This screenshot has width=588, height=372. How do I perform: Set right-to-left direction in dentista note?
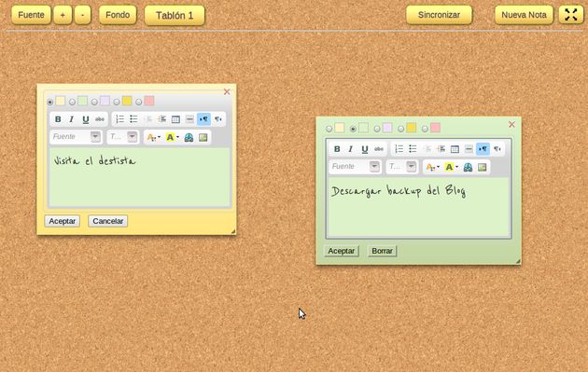click(x=217, y=119)
